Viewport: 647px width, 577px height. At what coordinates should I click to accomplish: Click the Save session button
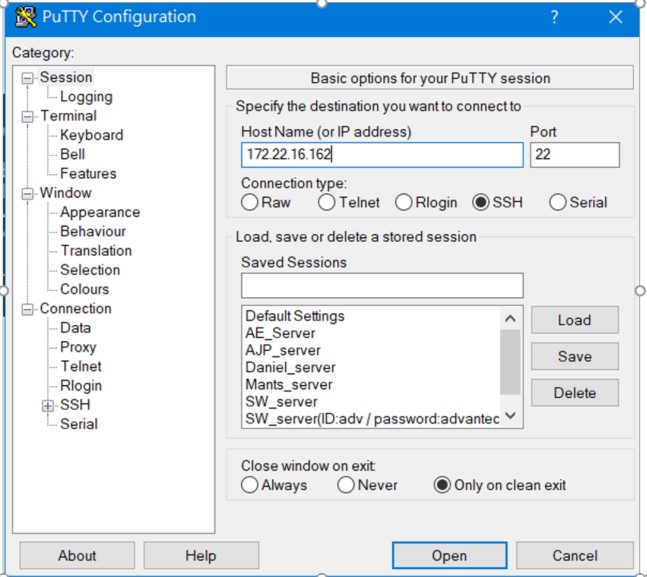[574, 356]
